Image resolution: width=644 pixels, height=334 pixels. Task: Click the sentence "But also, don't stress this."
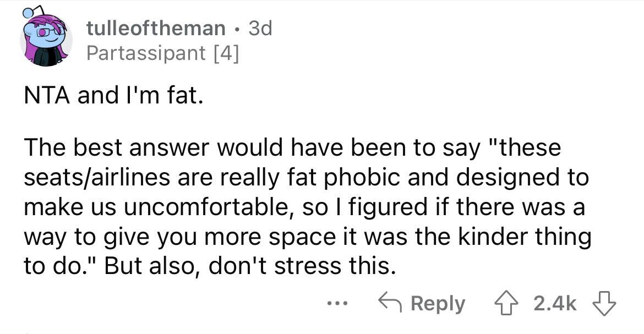pyautogui.click(x=250, y=266)
